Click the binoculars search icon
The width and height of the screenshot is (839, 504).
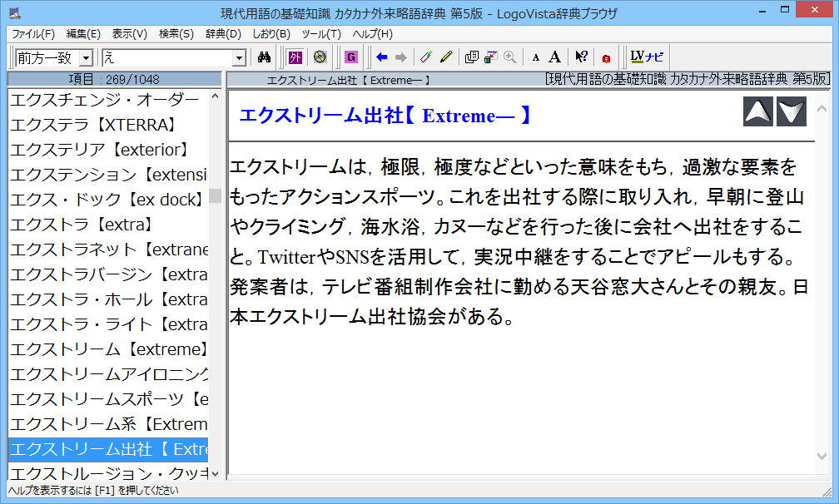[265, 57]
